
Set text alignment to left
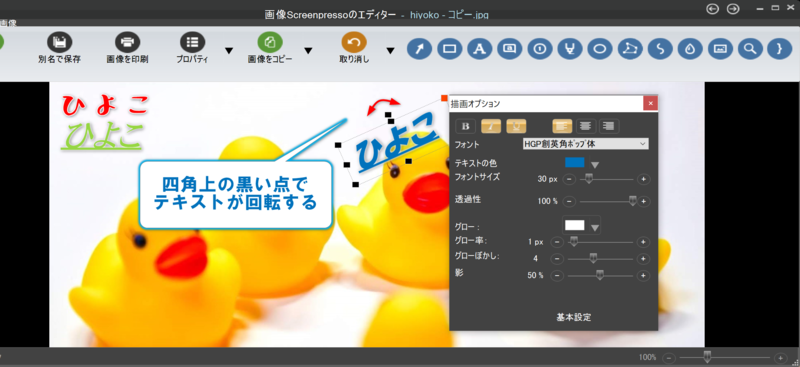click(x=562, y=126)
